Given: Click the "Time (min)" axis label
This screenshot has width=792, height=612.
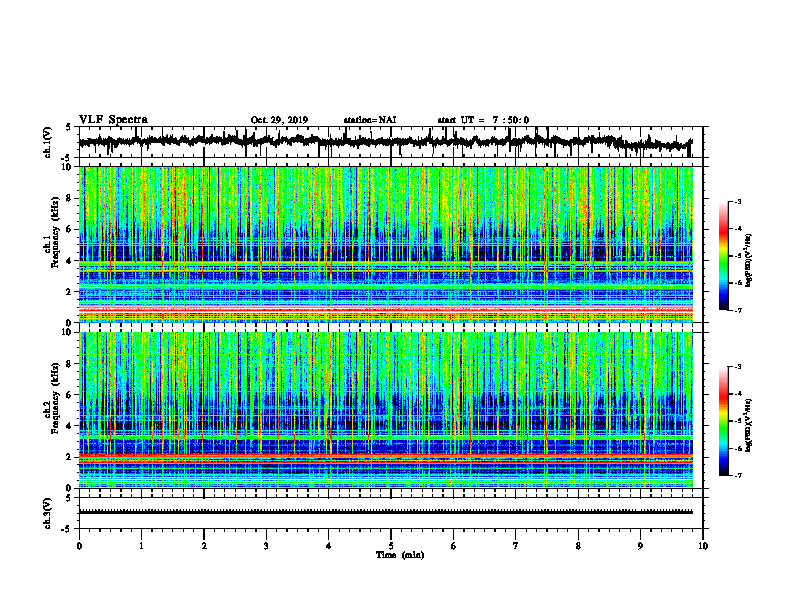Looking at the screenshot, I should (x=400, y=555).
